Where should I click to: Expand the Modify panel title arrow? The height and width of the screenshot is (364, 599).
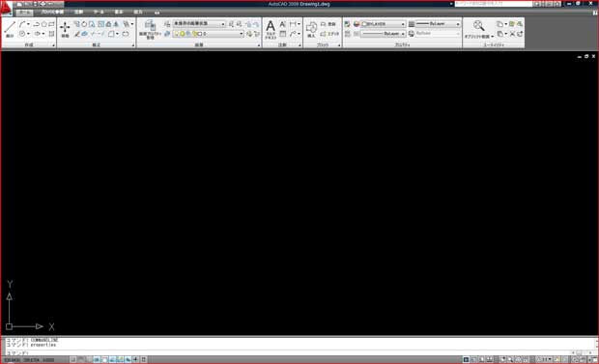click(x=133, y=45)
